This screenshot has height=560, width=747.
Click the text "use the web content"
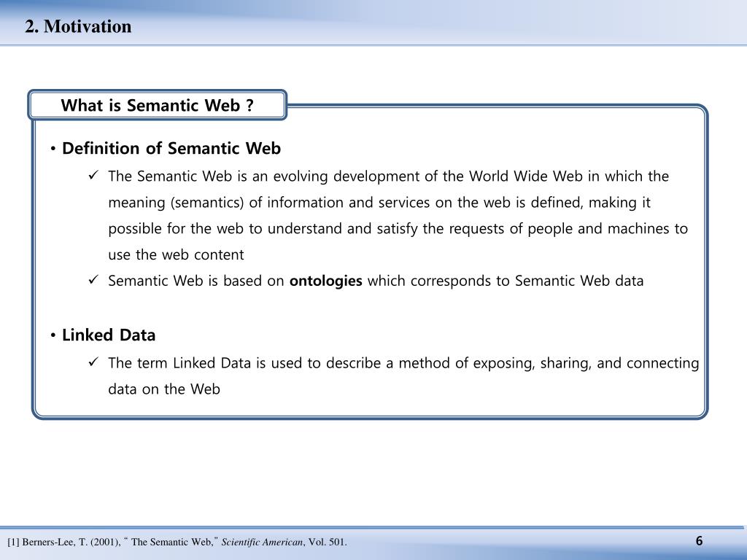[x=176, y=254]
